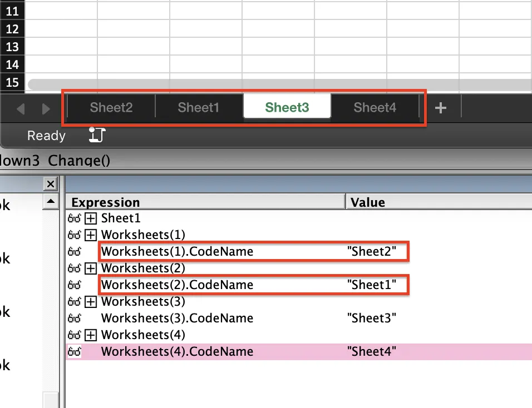This screenshot has width=532, height=408.
Task: Expand the Worksheets(1) watch expression
Action: (x=91, y=235)
